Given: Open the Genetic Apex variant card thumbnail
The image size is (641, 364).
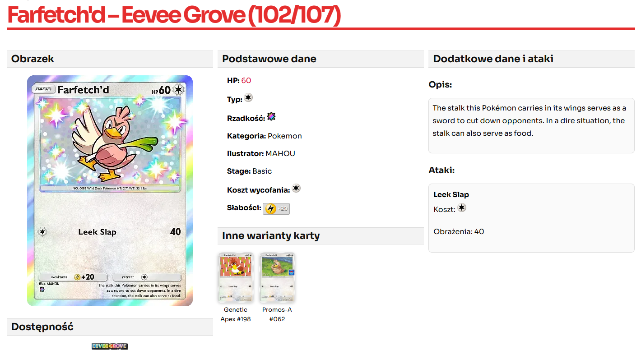Looking at the screenshot, I should click(x=236, y=277).
